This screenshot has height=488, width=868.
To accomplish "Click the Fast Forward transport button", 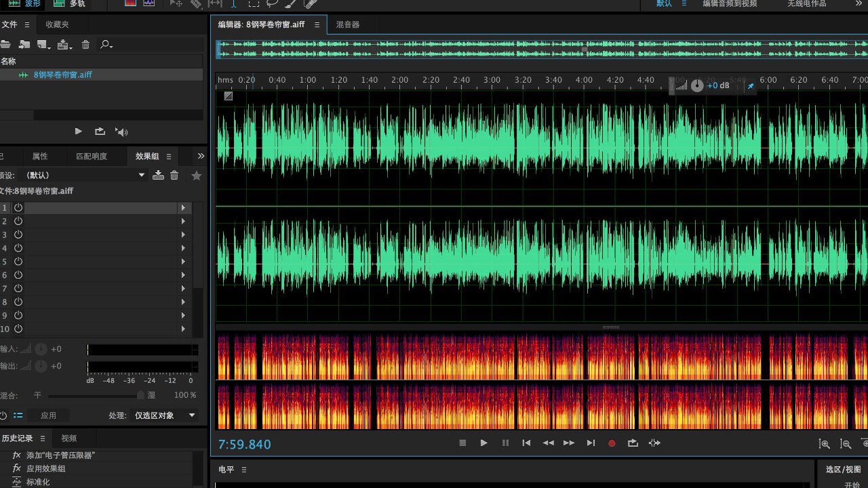I will (569, 443).
